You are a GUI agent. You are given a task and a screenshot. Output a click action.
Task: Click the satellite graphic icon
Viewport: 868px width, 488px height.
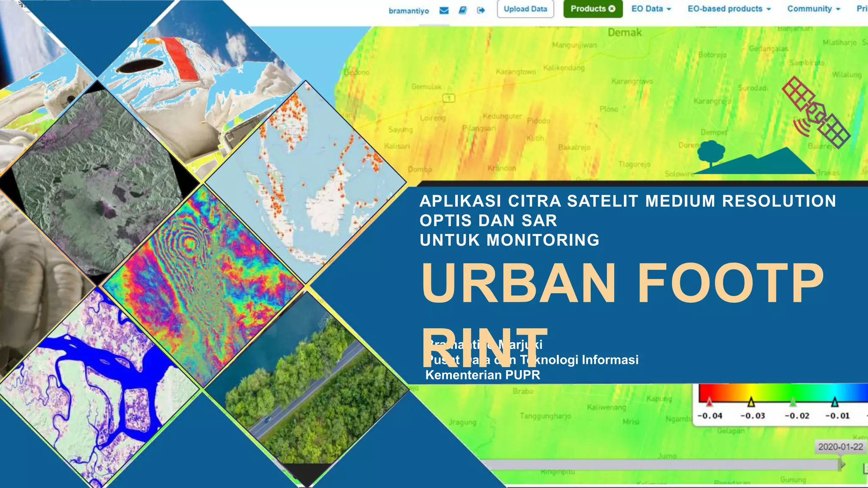click(x=816, y=113)
